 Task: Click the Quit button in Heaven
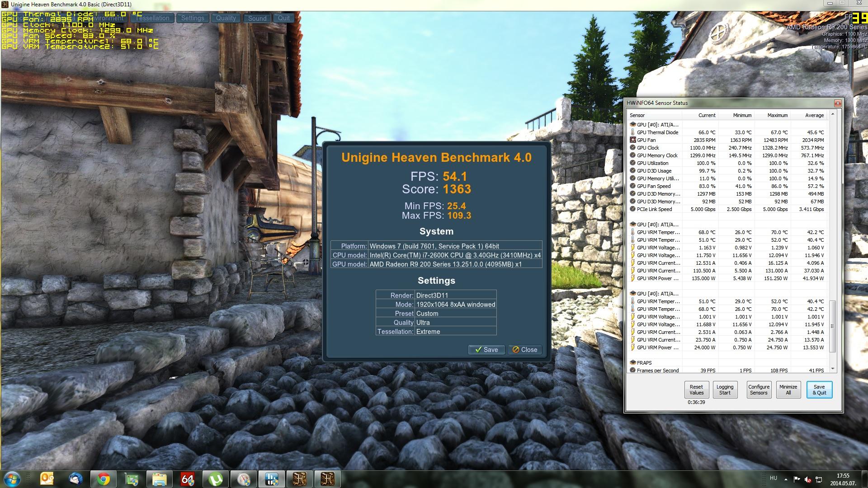(284, 18)
